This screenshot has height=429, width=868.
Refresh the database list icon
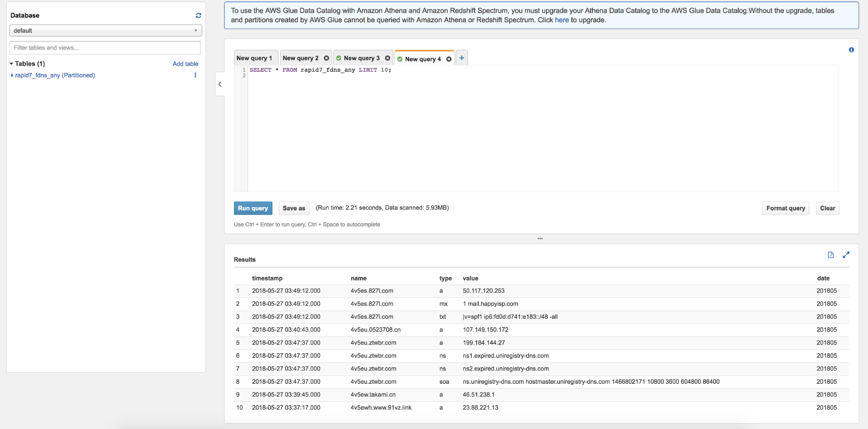tap(198, 16)
